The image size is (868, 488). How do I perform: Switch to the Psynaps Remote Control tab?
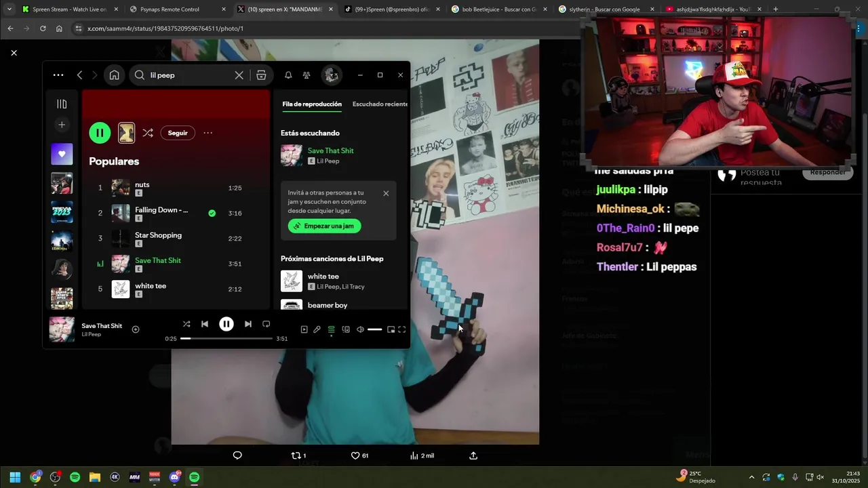(x=176, y=9)
